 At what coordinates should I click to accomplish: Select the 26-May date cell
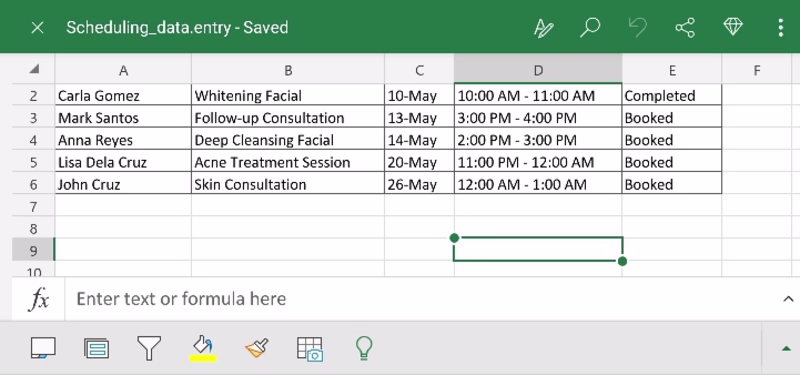[x=419, y=184]
